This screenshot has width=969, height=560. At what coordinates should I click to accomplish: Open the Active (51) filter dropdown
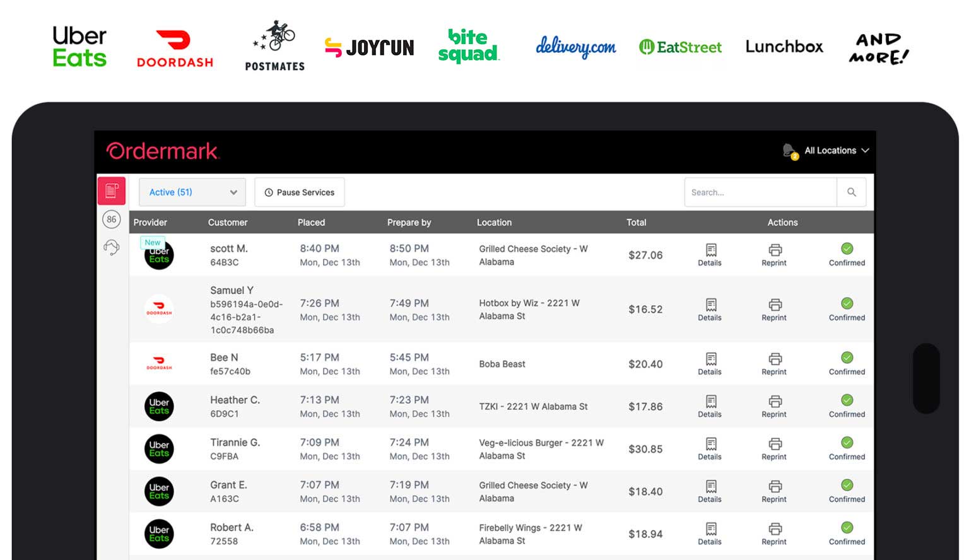tap(192, 192)
